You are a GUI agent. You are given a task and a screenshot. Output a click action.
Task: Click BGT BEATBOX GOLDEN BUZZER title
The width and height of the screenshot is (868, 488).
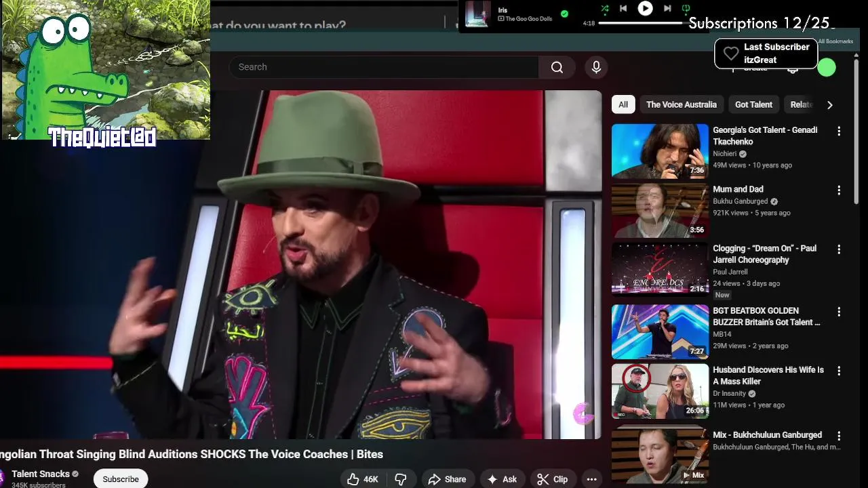766,317
